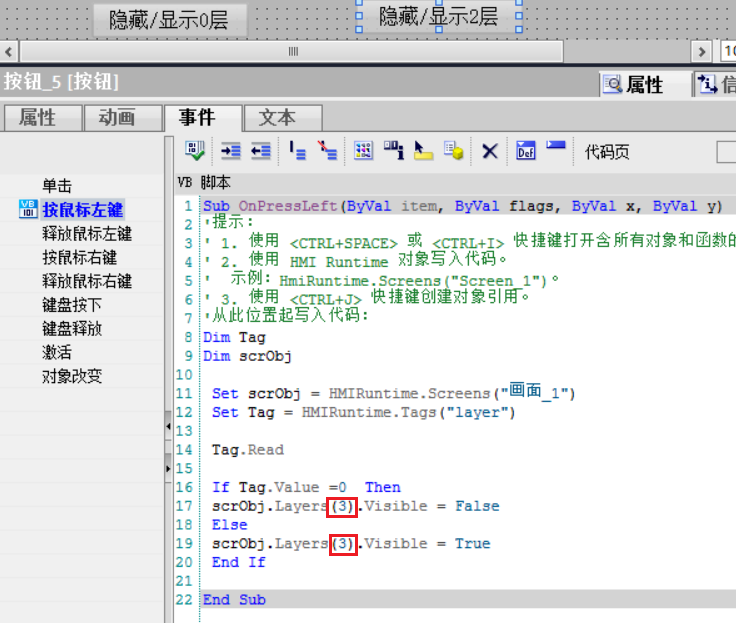The height and width of the screenshot is (623, 736).
Task: Click 'End If' on line 20
Action: [238, 562]
